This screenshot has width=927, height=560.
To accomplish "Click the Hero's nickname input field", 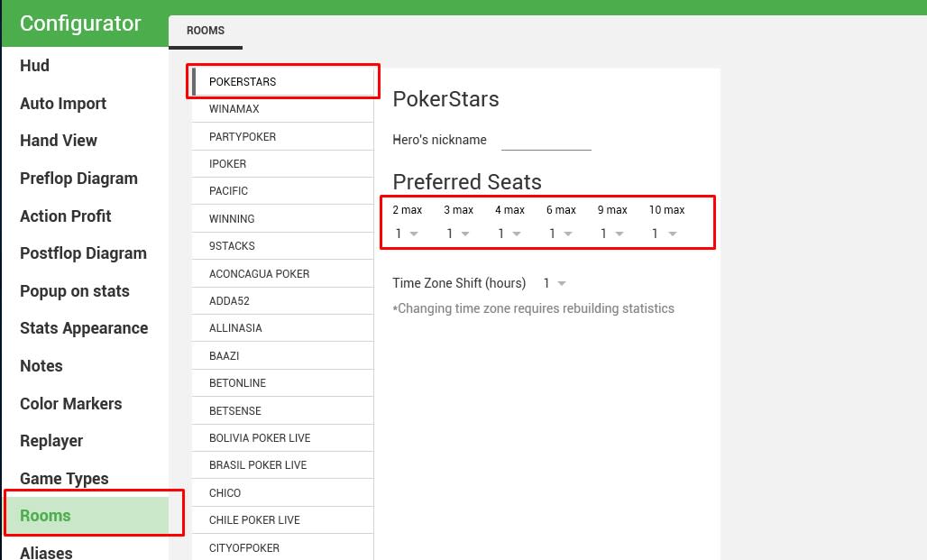I will 546,140.
